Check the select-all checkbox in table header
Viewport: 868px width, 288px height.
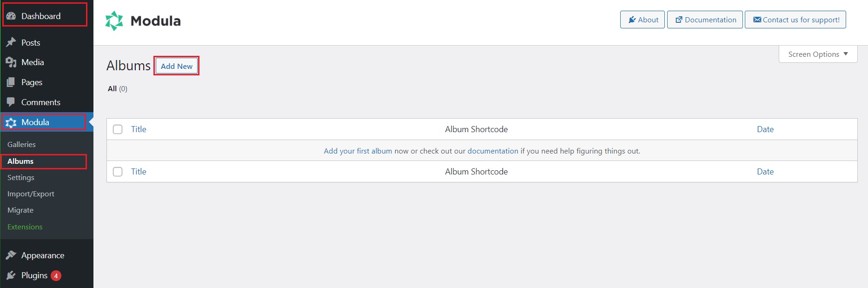[118, 129]
